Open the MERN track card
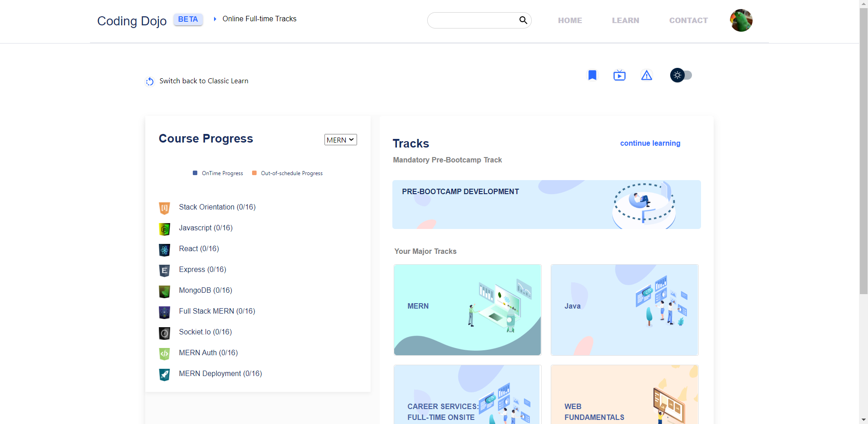The image size is (868, 424). tap(467, 310)
